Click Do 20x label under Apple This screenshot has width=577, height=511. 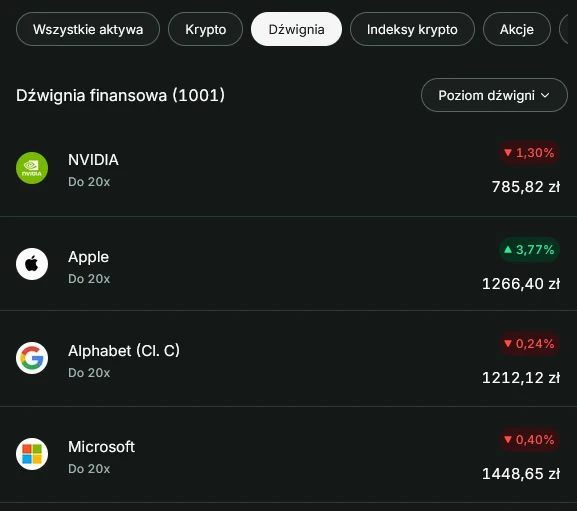89,279
